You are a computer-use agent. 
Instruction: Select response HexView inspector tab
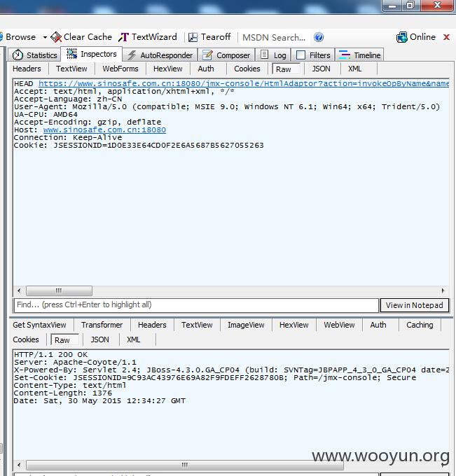tap(293, 325)
